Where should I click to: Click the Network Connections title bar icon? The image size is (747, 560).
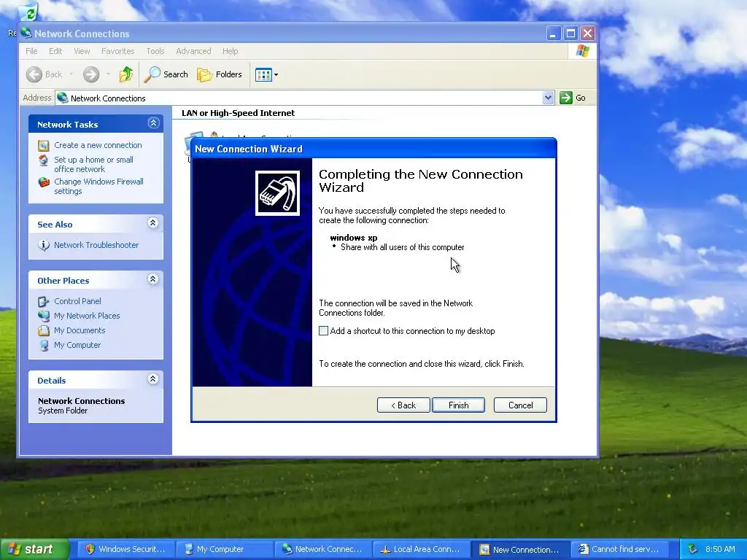point(26,33)
